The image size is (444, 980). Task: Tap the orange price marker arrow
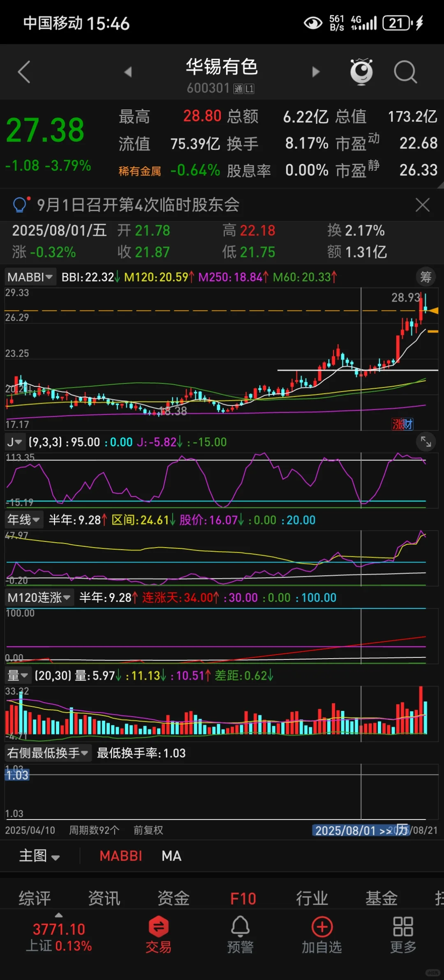tap(432, 311)
